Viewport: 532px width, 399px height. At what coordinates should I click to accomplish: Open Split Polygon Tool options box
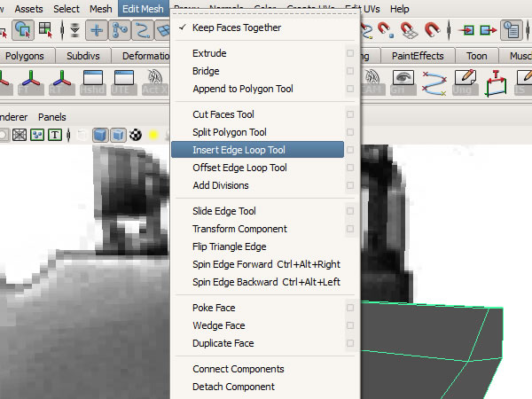pyautogui.click(x=350, y=132)
